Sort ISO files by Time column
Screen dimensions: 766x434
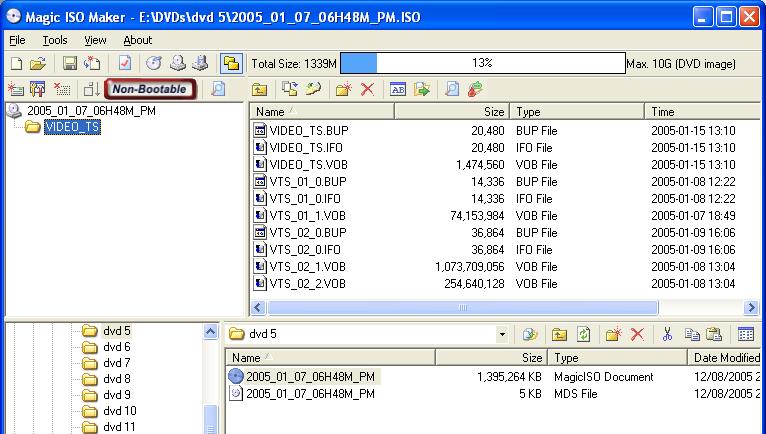pos(702,112)
